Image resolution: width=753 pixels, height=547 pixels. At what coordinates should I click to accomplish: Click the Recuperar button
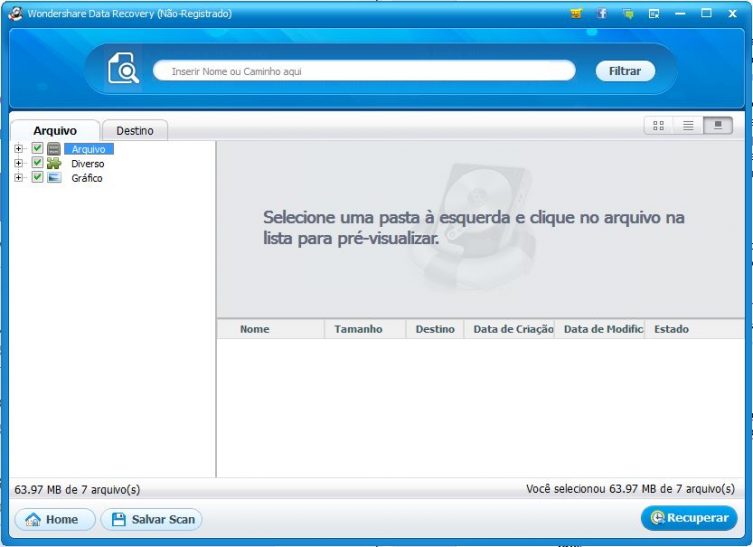coord(689,518)
